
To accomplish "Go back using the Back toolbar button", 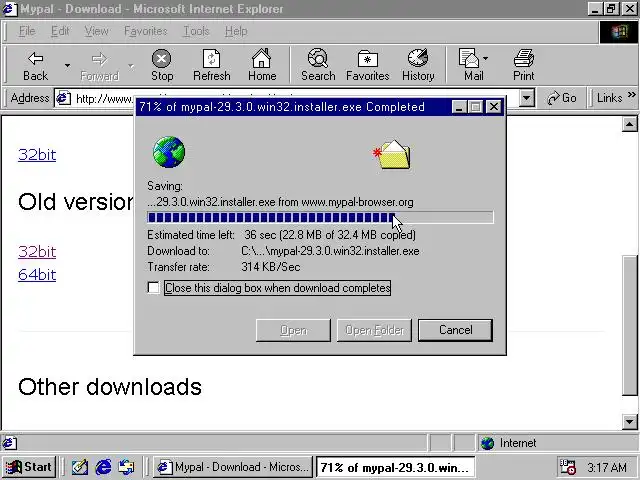I will [x=36, y=65].
